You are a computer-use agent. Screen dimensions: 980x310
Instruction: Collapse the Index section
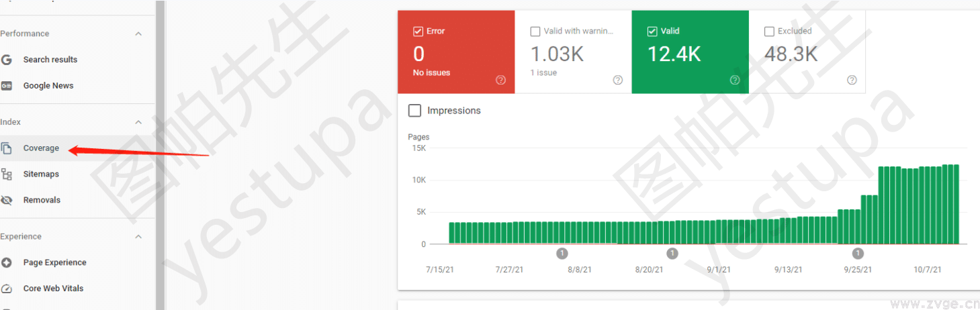coord(138,122)
